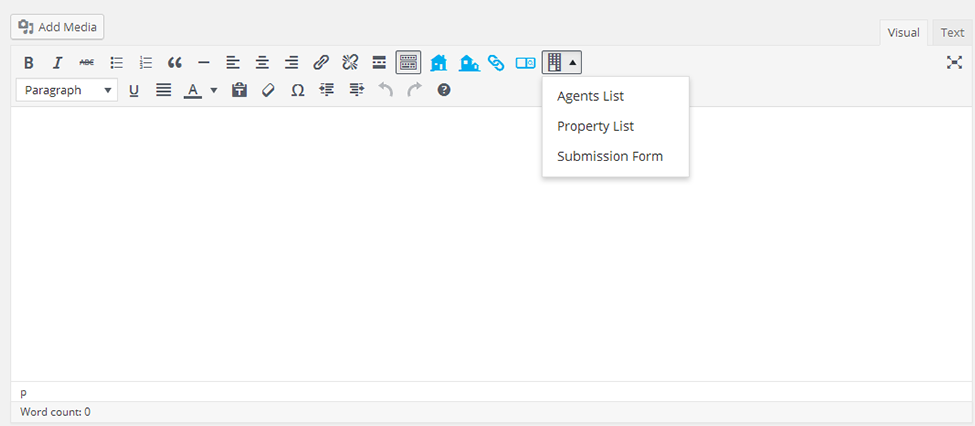Click the Add Media button
Screen dimensions: 975x426
click(x=57, y=27)
